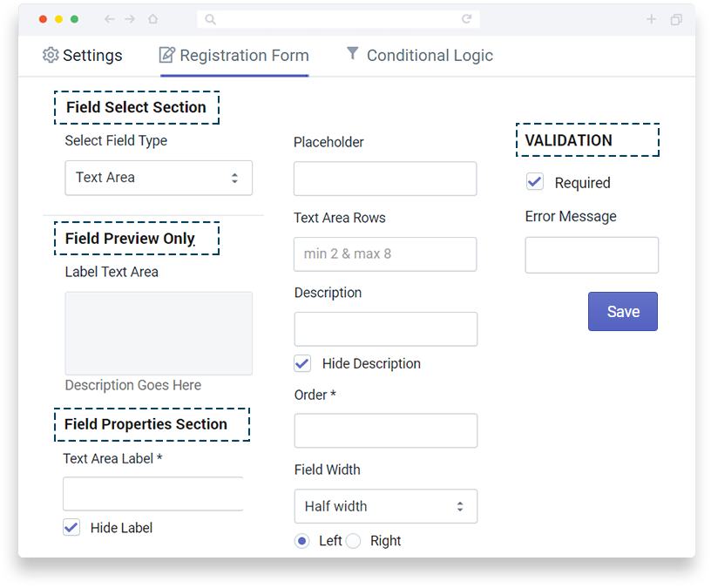Expand the Field Width dropdown

pos(386,506)
